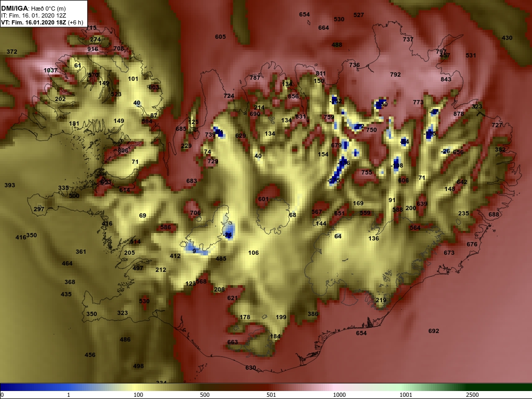Select the 372 value over the western sea

[12, 52]
